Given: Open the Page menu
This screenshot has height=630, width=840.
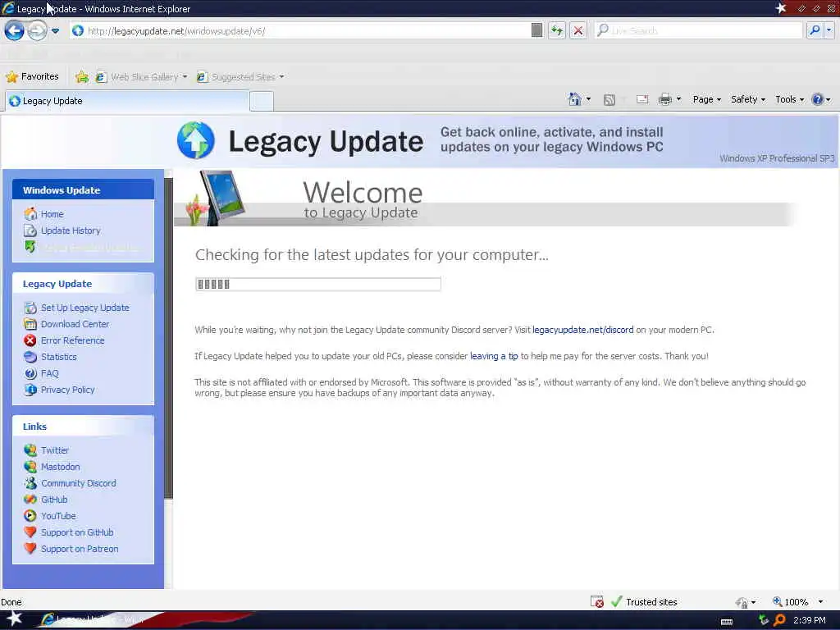Looking at the screenshot, I should (706, 99).
